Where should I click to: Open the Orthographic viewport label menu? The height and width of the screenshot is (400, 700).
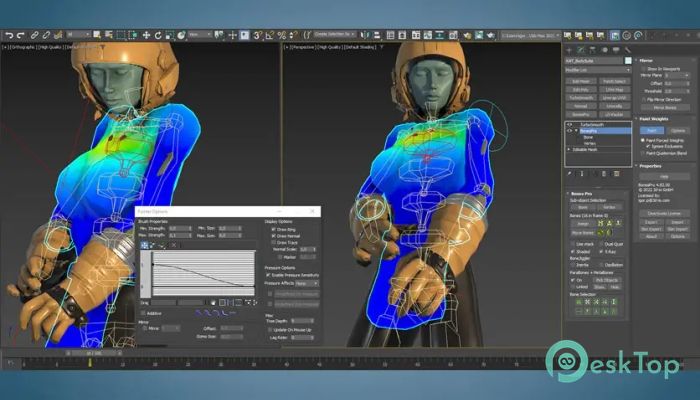[22, 46]
